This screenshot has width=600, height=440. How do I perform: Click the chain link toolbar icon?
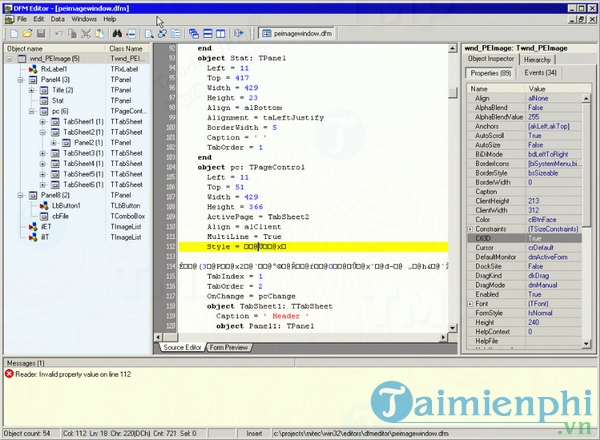(x=162, y=34)
